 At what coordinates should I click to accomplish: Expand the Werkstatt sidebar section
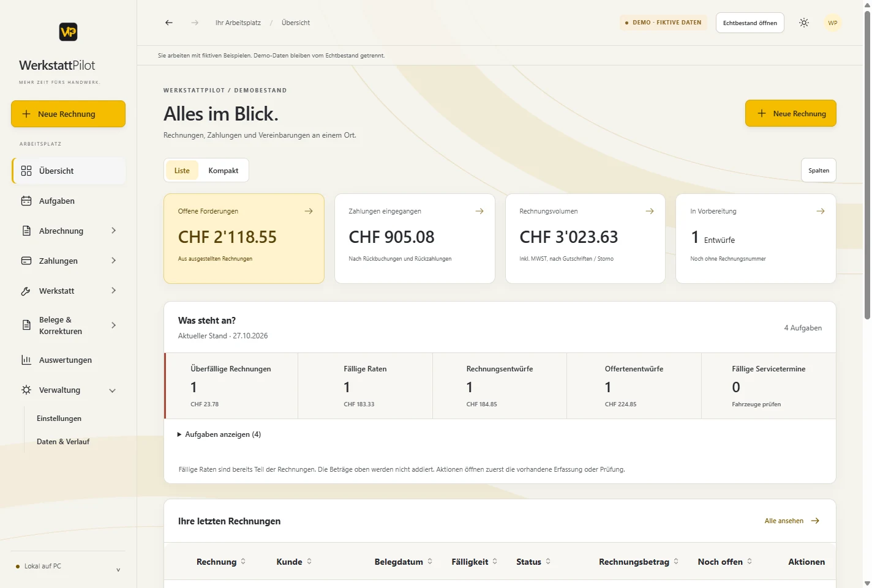pos(69,291)
